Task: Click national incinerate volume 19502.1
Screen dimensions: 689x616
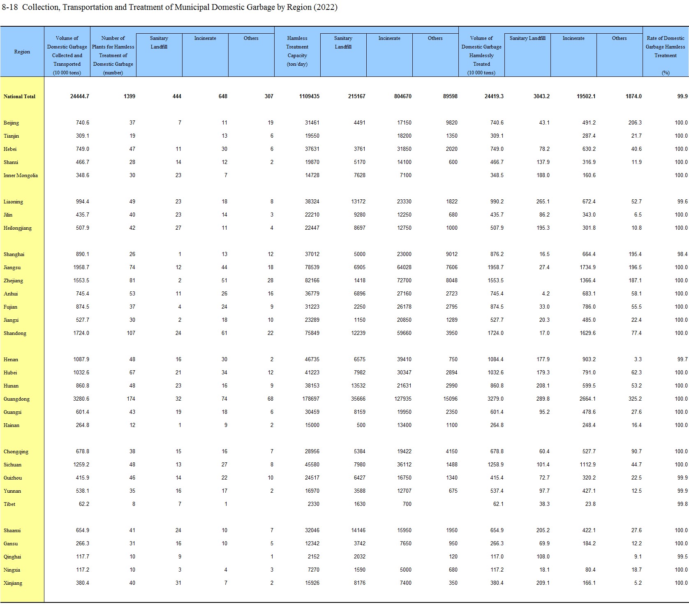Action: (x=586, y=97)
